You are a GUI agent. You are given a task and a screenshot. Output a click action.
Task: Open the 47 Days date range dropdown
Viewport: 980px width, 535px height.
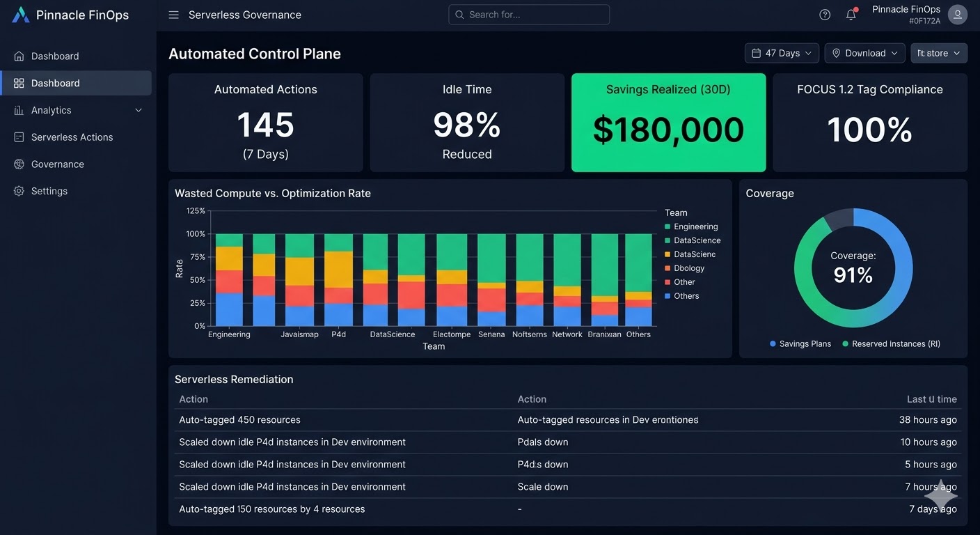click(782, 53)
